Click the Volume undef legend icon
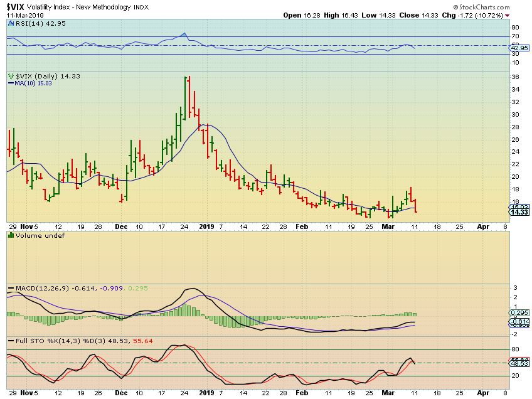This screenshot has height=399, width=532. (9, 236)
